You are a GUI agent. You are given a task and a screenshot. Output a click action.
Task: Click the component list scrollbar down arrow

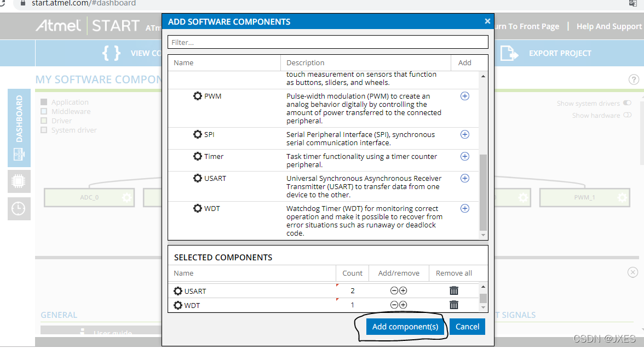[x=483, y=235]
